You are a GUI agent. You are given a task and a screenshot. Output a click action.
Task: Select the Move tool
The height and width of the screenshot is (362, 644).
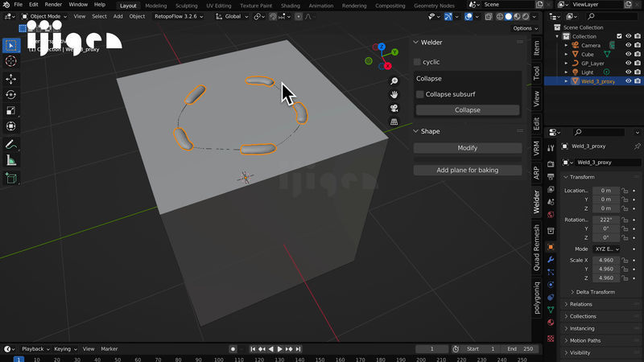pyautogui.click(x=11, y=79)
